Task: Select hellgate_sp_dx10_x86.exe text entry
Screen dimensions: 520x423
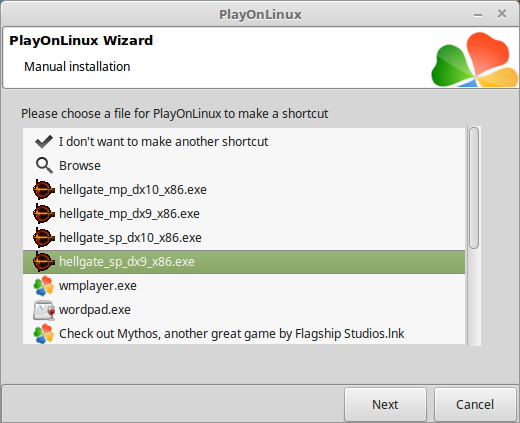Action: pyautogui.click(x=130, y=238)
